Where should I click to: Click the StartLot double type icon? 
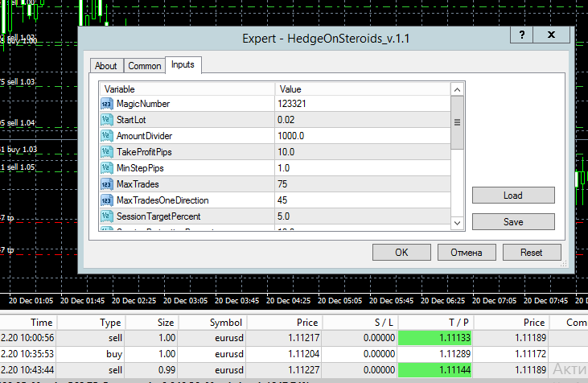[106, 120]
